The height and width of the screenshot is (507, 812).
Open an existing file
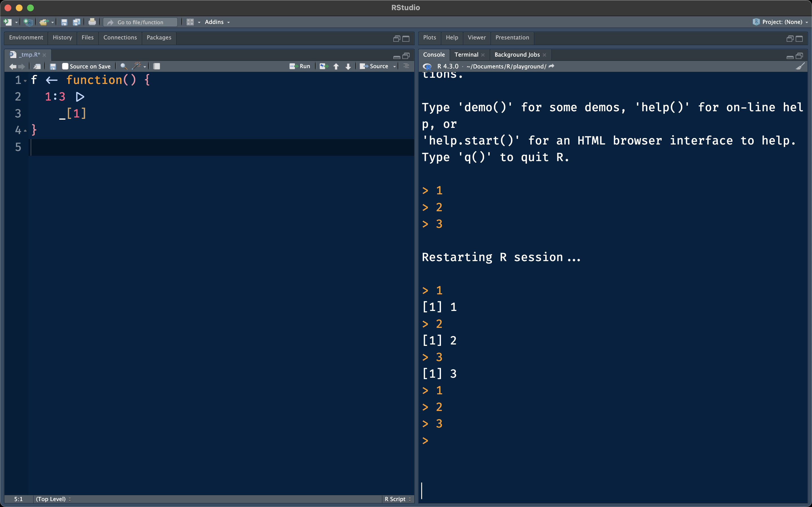(x=44, y=22)
